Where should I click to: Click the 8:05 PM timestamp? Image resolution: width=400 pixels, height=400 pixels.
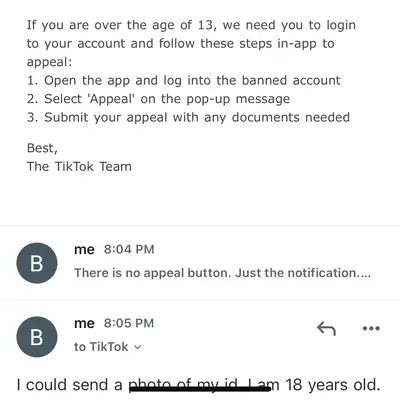pos(129,323)
